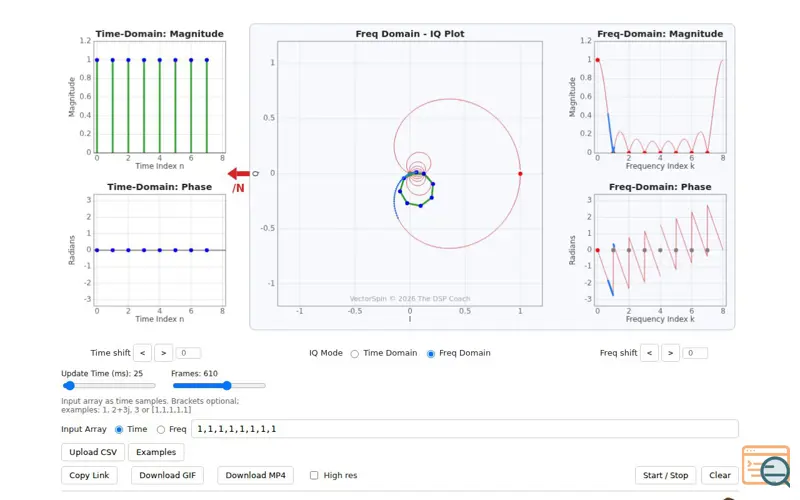The height and width of the screenshot is (500, 800).
Task: Click the Freq-Domain: Phase plot title
Action: [660, 187]
